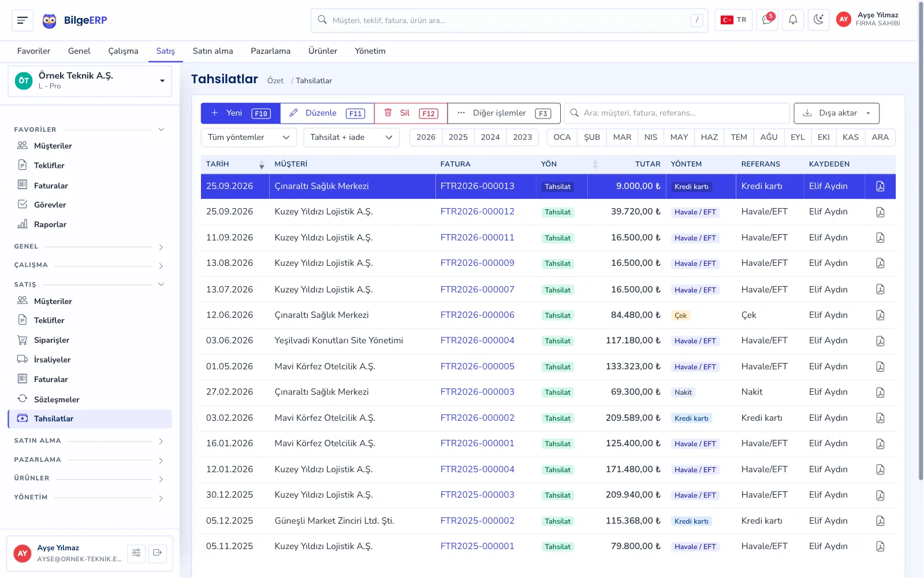924x578 pixels.
Task: Open Görevler under Favoriler
Action: [x=90, y=205]
